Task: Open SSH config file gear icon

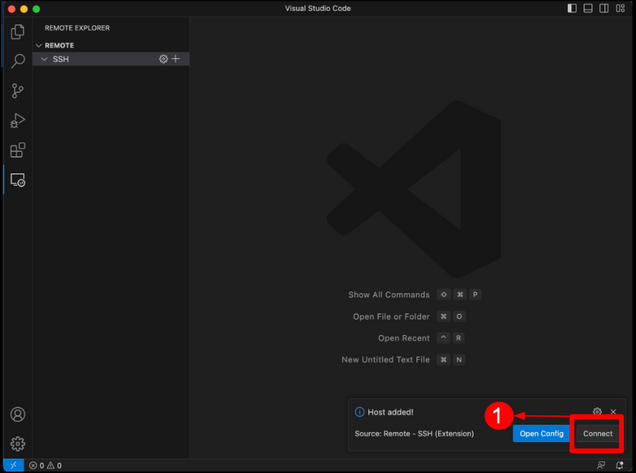Action: tap(163, 59)
